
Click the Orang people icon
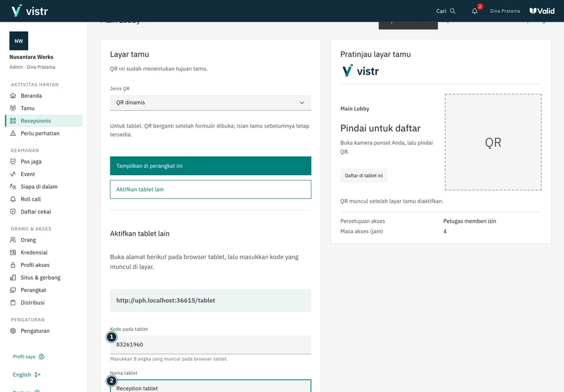click(13, 240)
